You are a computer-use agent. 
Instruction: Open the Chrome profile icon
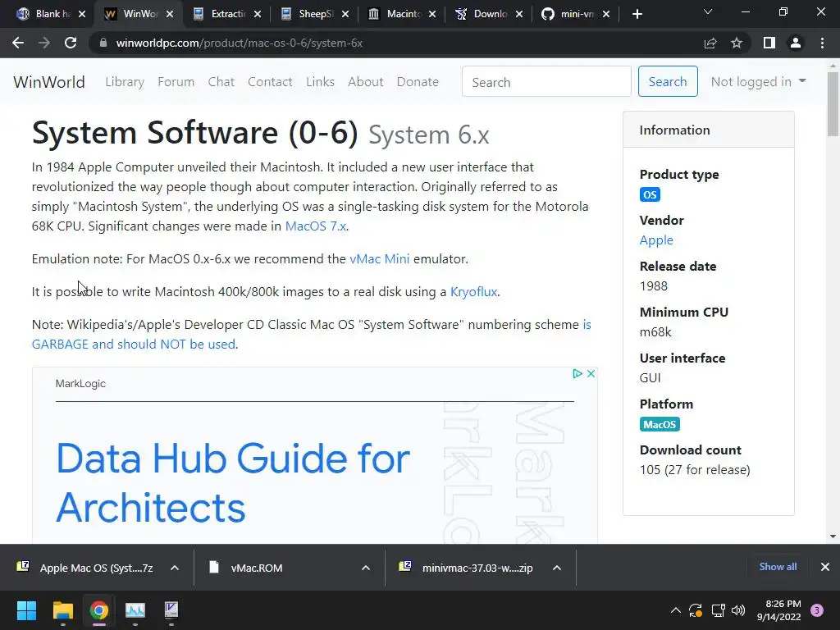(x=796, y=43)
